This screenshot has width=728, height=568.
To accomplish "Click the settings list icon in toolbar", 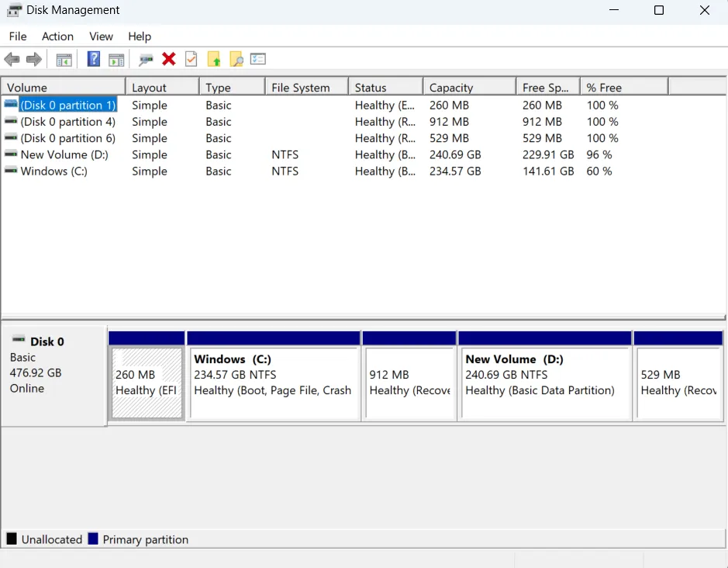I will click(x=258, y=60).
